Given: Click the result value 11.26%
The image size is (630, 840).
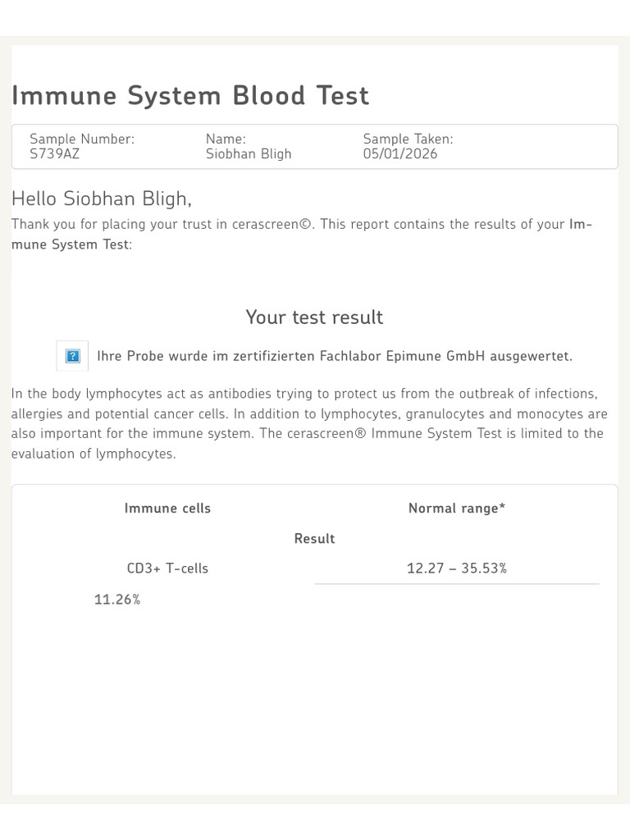Looking at the screenshot, I should pos(117,600).
